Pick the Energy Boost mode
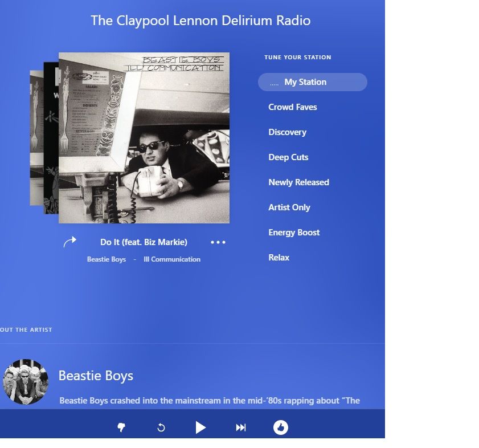Image resolution: width=479 pixels, height=448 pixels. tap(294, 233)
